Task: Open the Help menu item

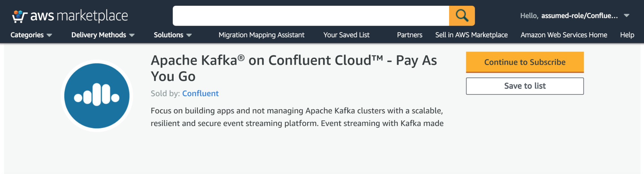Action: (x=627, y=35)
